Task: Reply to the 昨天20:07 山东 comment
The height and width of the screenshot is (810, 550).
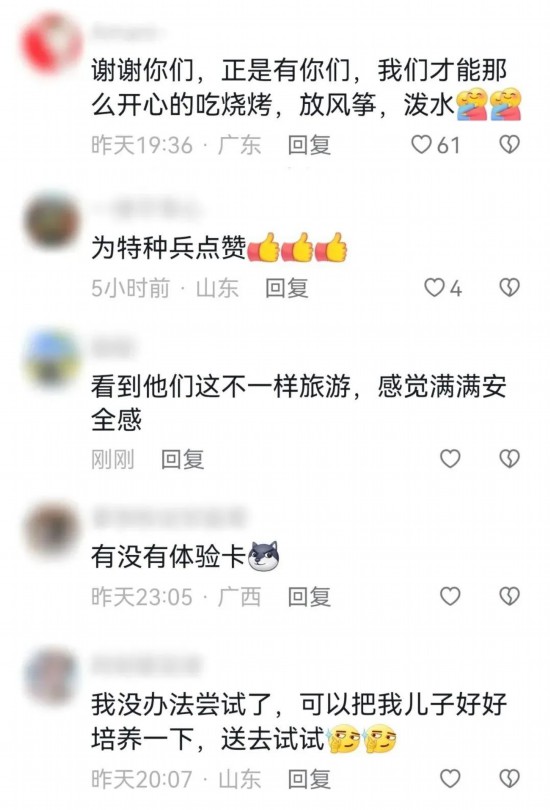Action: click(x=309, y=778)
